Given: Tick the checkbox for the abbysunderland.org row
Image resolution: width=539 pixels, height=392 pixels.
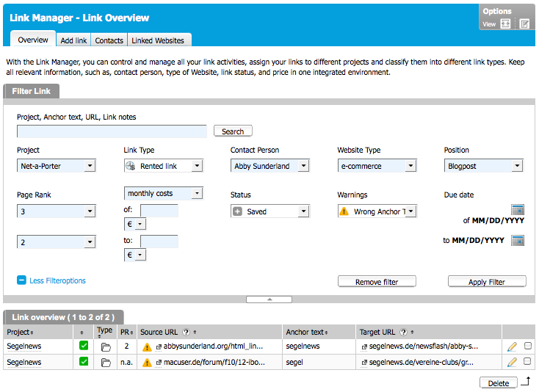Looking at the screenshot, I should (x=527, y=346).
